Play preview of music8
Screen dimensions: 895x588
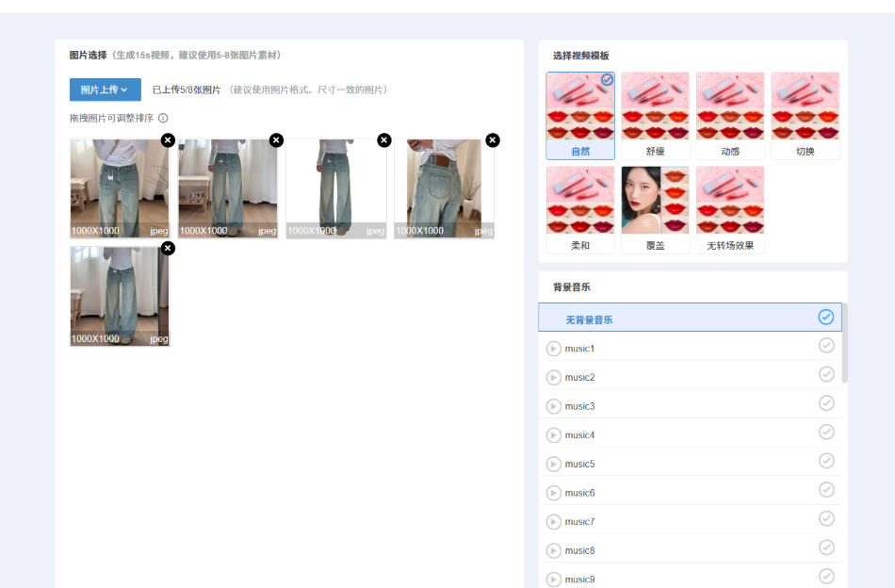553,550
